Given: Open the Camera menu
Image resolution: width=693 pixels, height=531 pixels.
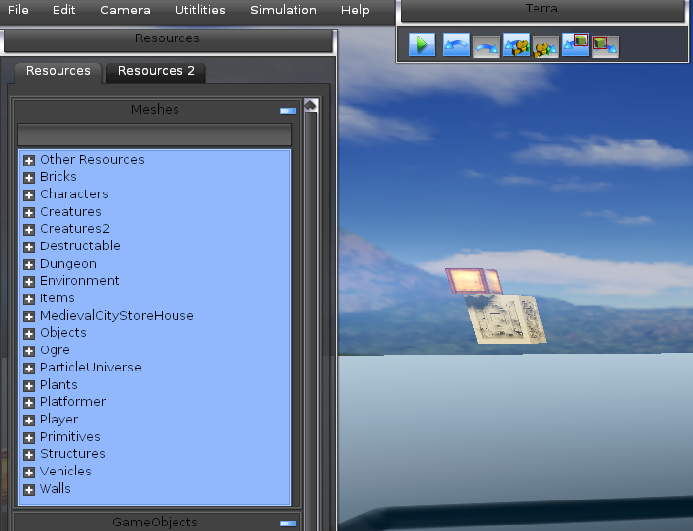Looking at the screenshot, I should coord(125,10).
